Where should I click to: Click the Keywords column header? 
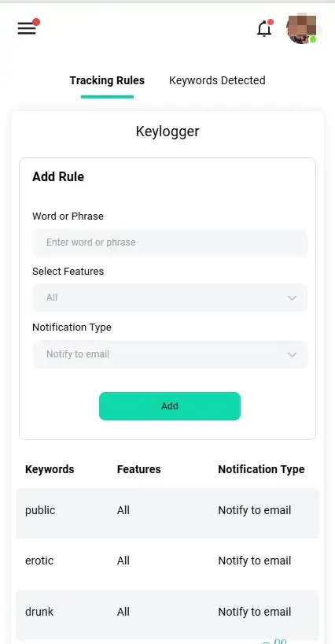[x=50, y=469]
